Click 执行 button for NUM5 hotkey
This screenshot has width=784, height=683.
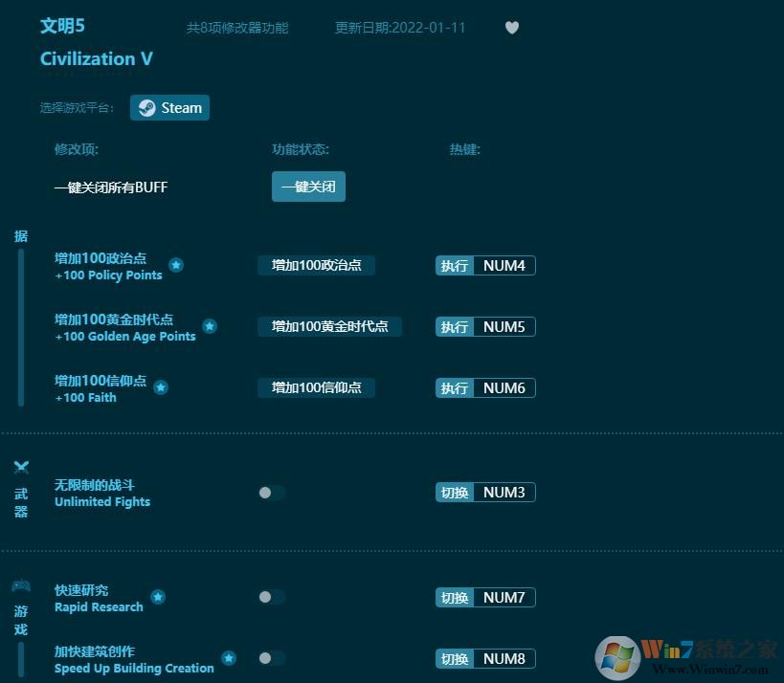pos(455,327)
